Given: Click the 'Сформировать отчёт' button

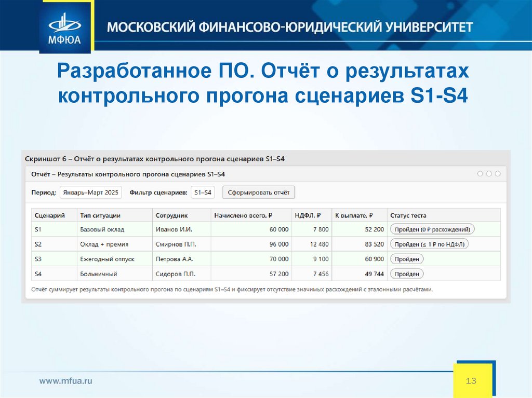Looking at the screenshot, I should point(259,193).
